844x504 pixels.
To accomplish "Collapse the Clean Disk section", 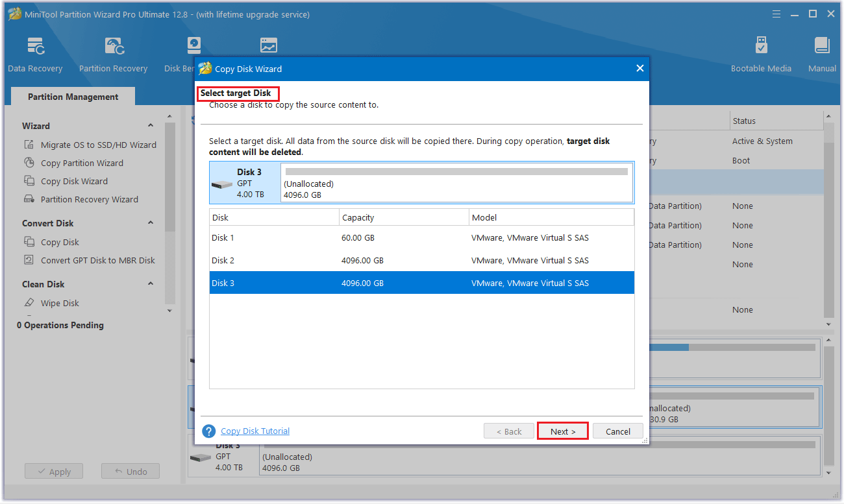I will click(151, 284).
